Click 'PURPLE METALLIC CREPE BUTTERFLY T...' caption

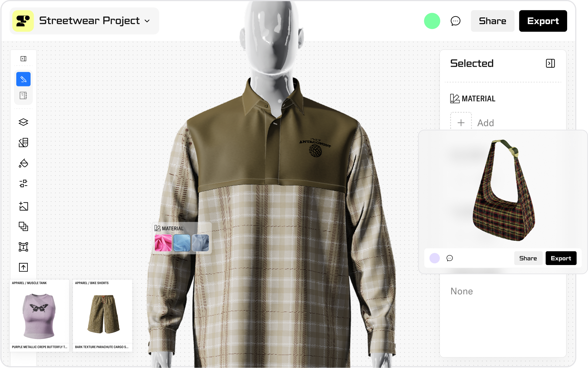(x=40, y=347)
